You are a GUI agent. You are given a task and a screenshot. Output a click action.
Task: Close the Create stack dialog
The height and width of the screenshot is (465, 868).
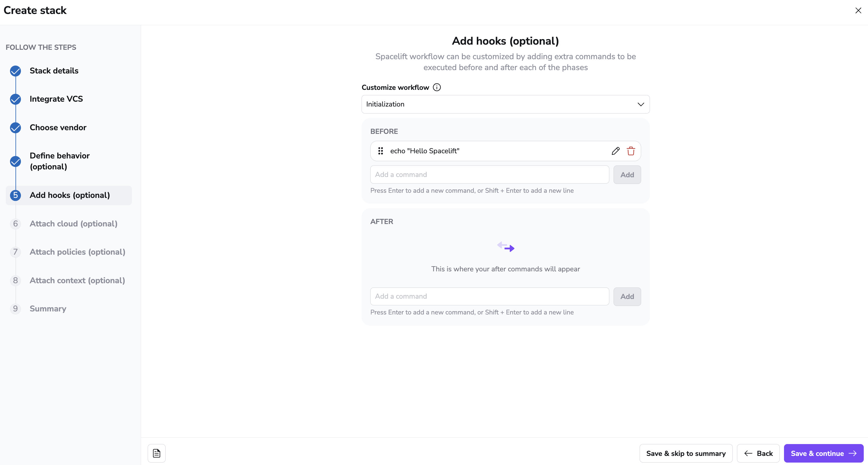pyautogui.click(x=858, y=10)
